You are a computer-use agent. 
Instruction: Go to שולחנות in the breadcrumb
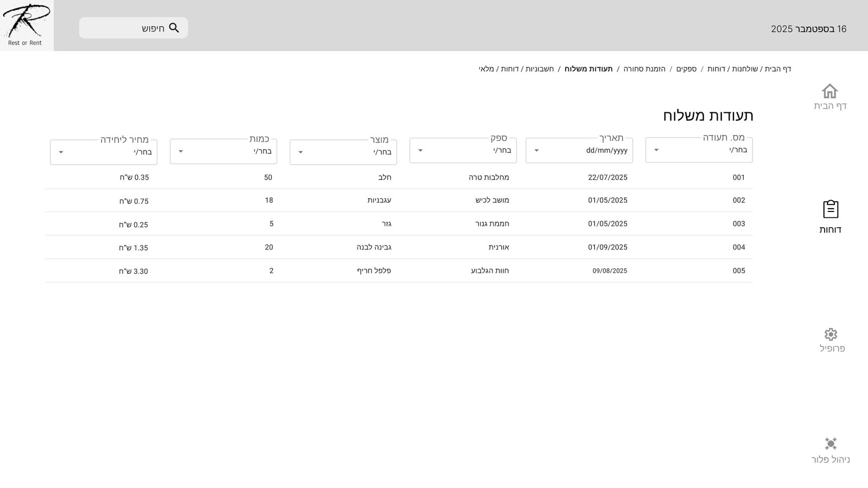(x=744, y=69)
